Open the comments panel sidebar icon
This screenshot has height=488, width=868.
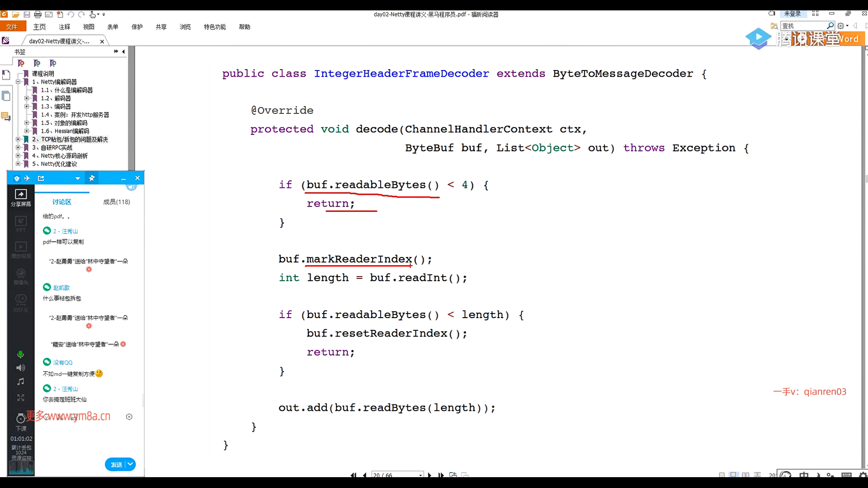point(6,117)
